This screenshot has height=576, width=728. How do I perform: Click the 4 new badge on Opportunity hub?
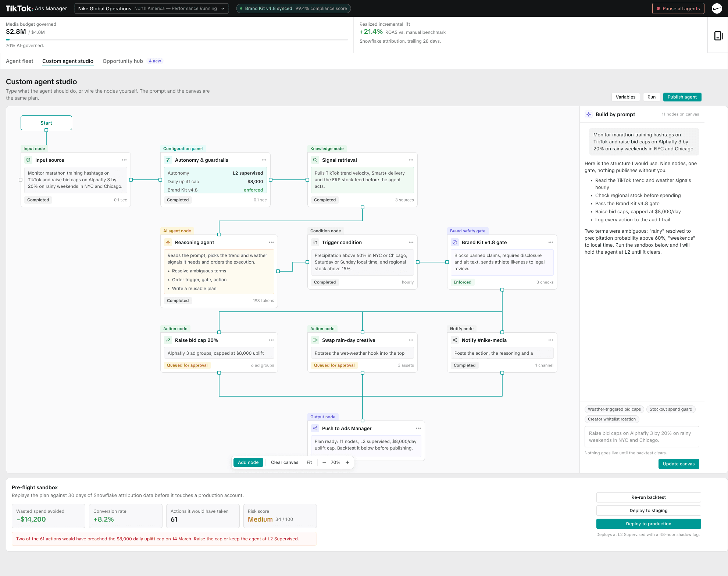(x=155, y=61)
